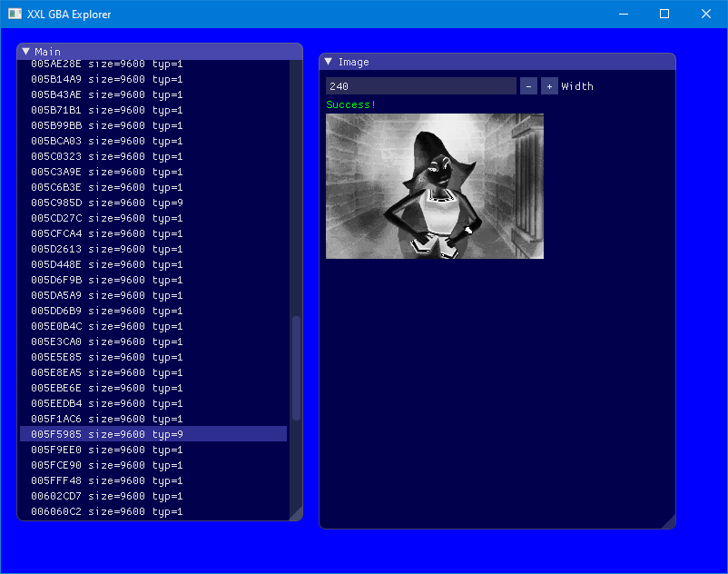
Task: Click the Main panel vertical scrollbar handle
Action: point(296,368)
